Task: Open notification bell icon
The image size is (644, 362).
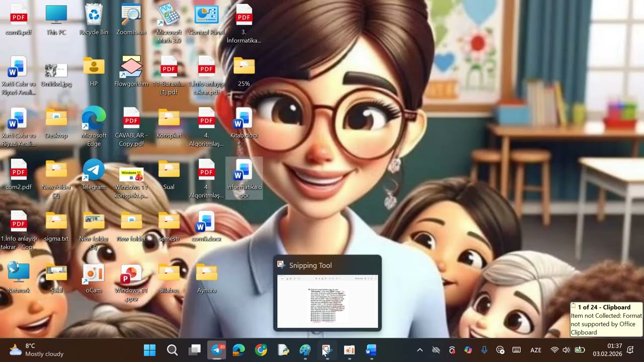Action: point(630,350)
